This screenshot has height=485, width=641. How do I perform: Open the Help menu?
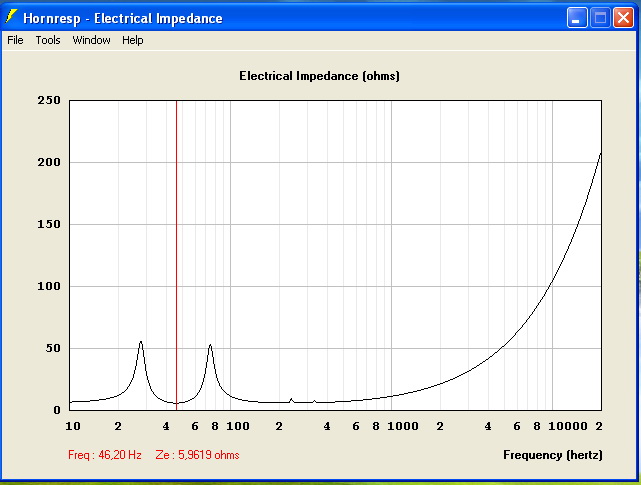(133, 40)
